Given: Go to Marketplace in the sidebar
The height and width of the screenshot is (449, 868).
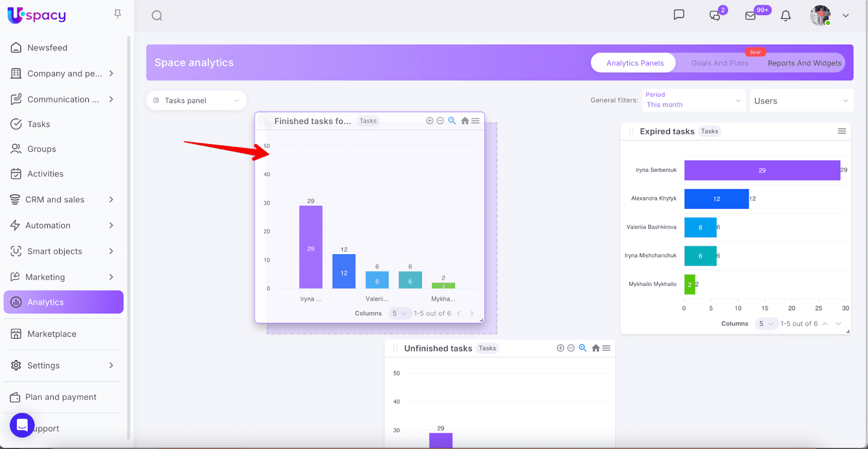Looking at the screenshot, I should pos(52,334).
